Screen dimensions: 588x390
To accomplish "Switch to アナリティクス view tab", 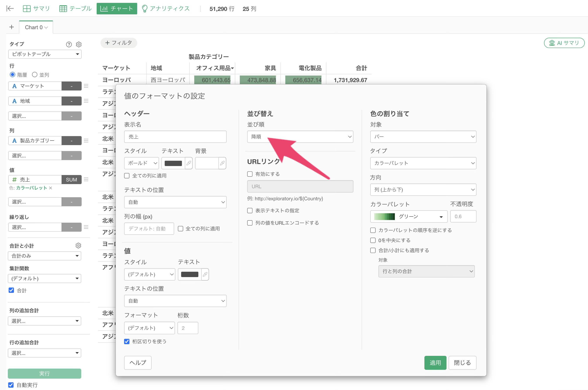I will click(x=166, y=8).
